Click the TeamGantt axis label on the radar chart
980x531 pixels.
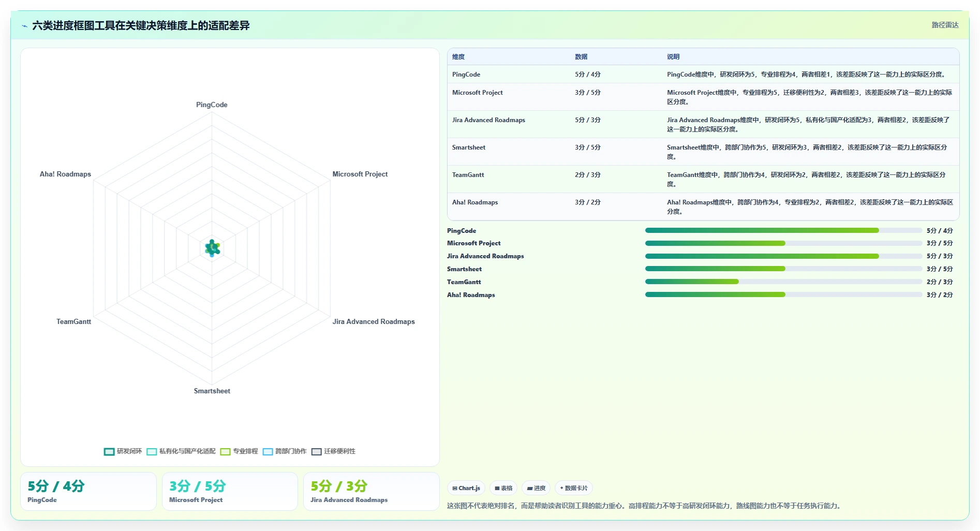tap(73, 321)
